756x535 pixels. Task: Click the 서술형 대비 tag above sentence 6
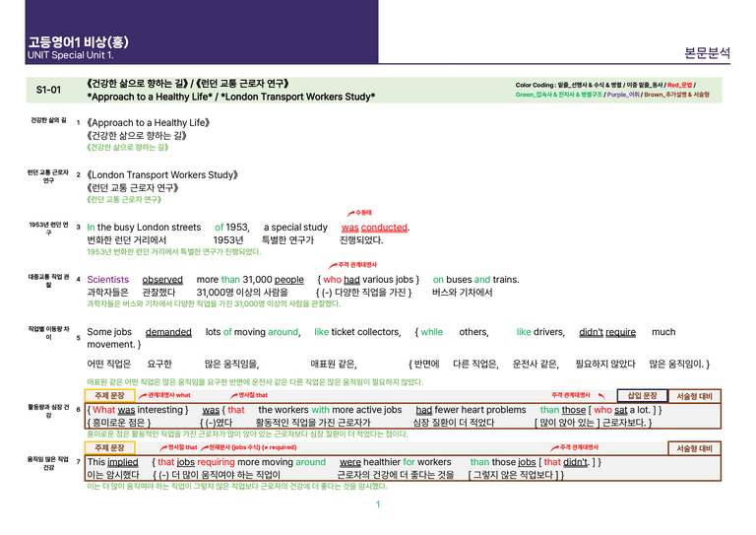click(694, 396)
